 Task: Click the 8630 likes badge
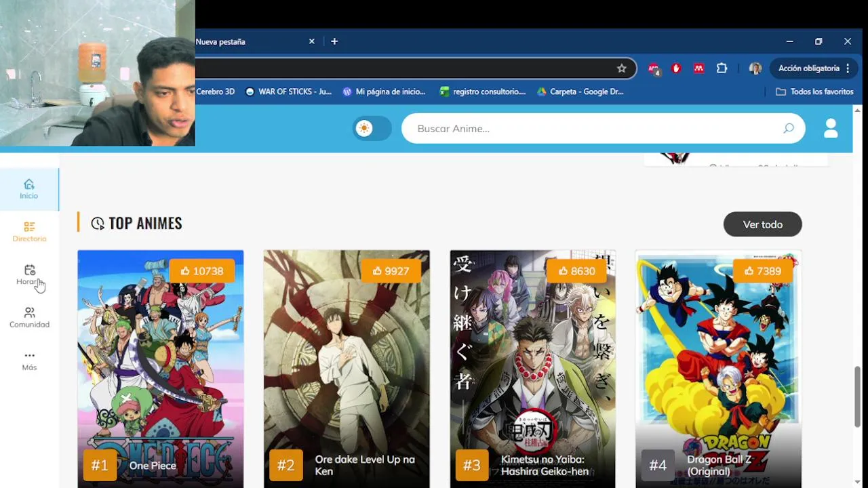pos(576,270)
